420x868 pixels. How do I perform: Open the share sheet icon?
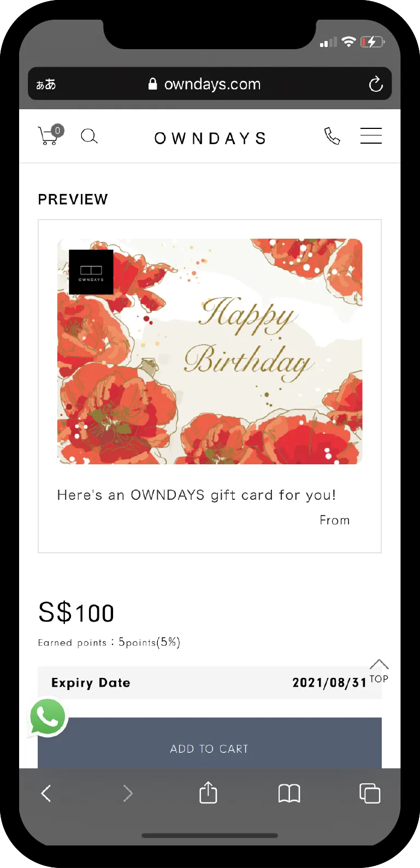[208, 792]
